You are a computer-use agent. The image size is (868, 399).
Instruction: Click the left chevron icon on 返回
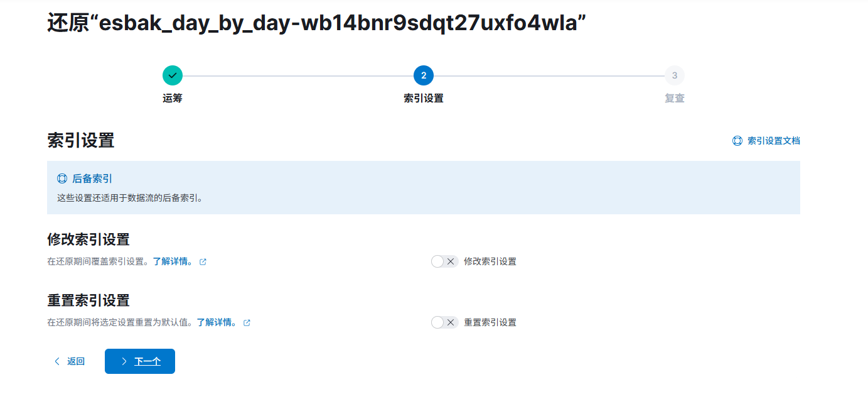[x=57, y=361]
